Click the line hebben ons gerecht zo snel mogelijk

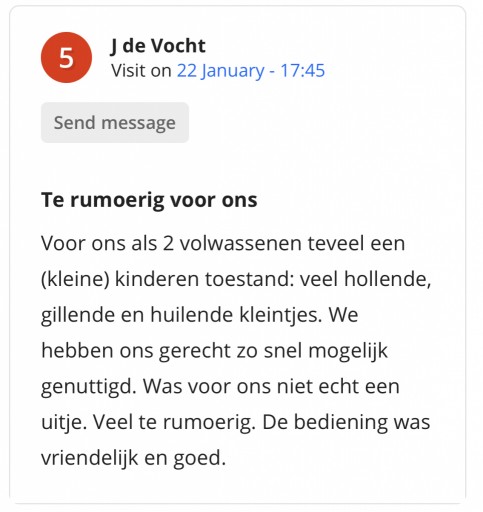coord(214,351)
